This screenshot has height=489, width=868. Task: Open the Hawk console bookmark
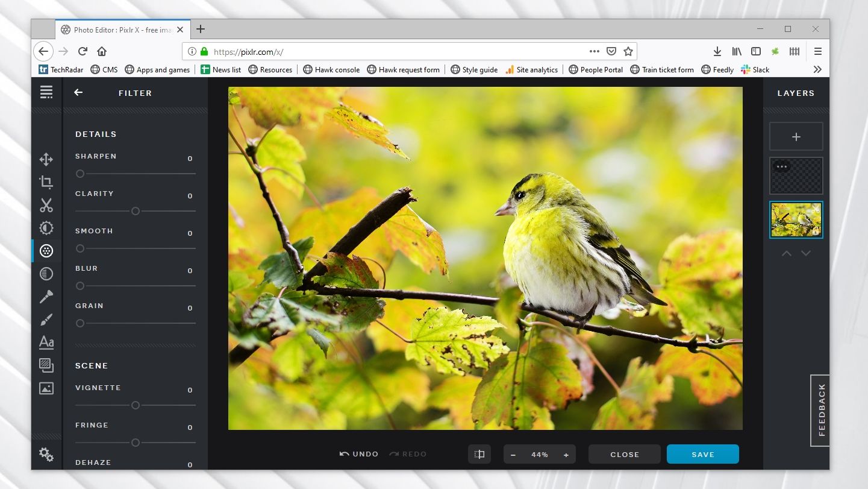(x=331, y=69)
